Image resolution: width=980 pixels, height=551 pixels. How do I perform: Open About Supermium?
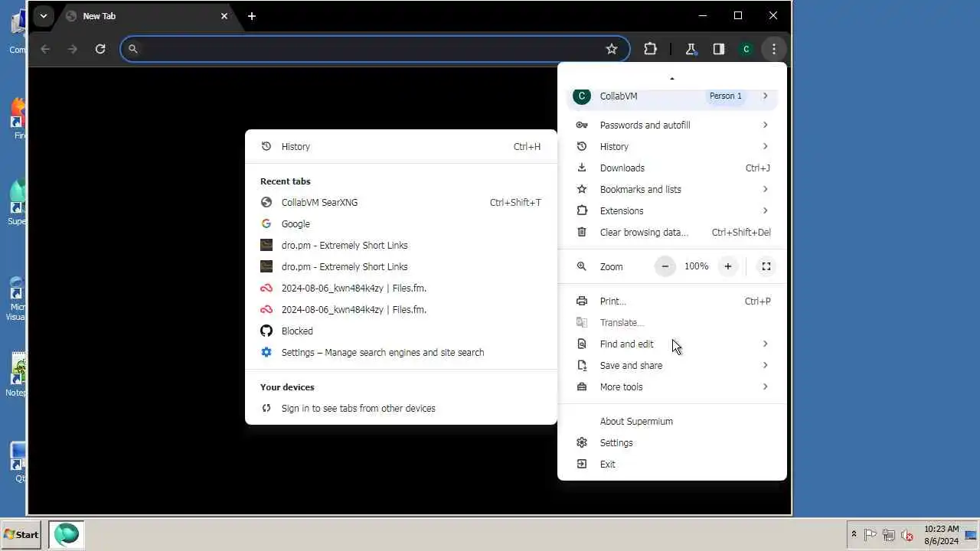tap(672, 421)
